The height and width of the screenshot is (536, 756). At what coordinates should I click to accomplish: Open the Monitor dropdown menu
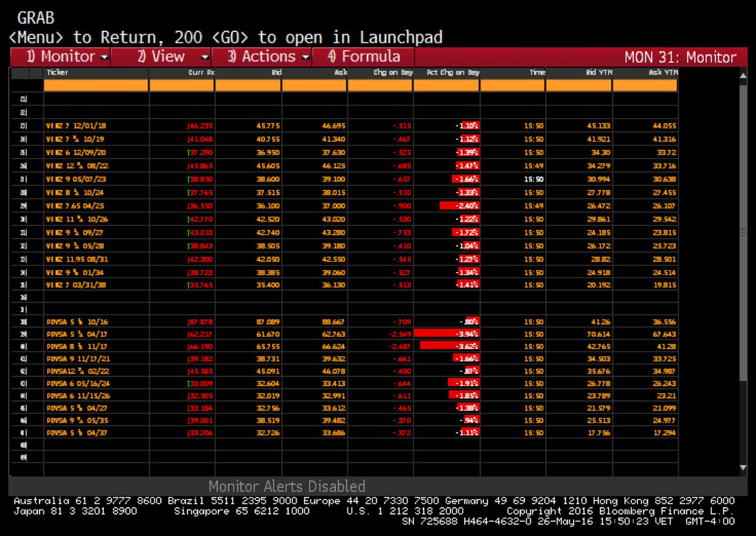(x=60, y=57)
